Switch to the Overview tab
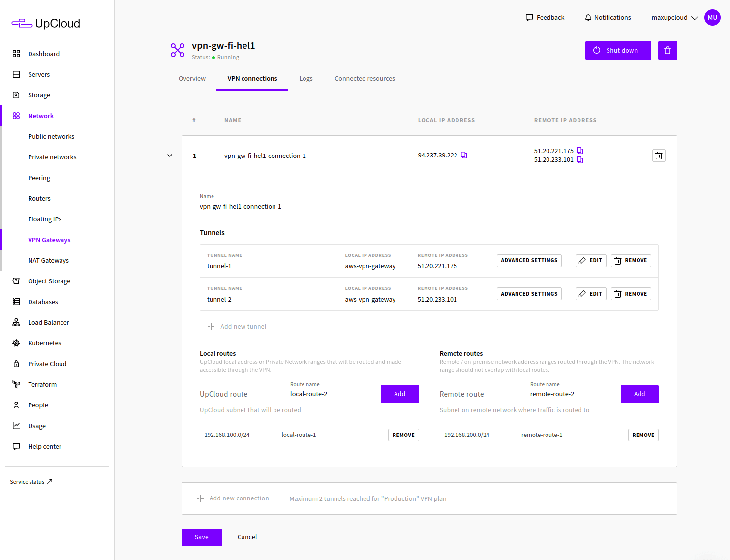 click(192, 78)
